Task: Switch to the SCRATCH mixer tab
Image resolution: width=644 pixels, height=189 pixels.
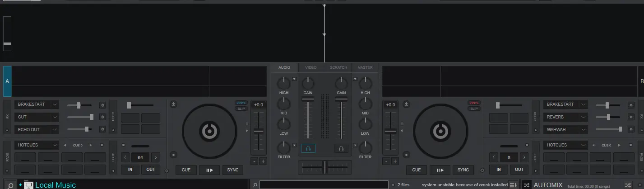Action: tap(338, 67)
